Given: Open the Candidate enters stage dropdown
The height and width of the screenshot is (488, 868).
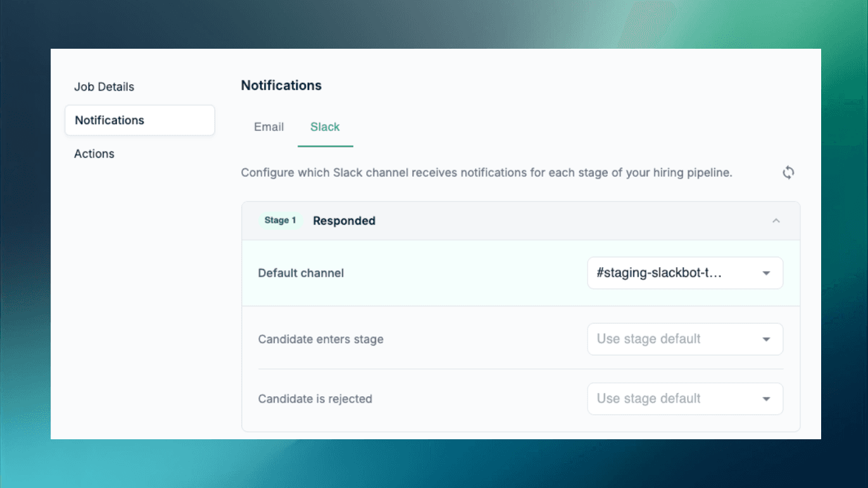Looking at the screenshot, I should click(x=685, y=339).
